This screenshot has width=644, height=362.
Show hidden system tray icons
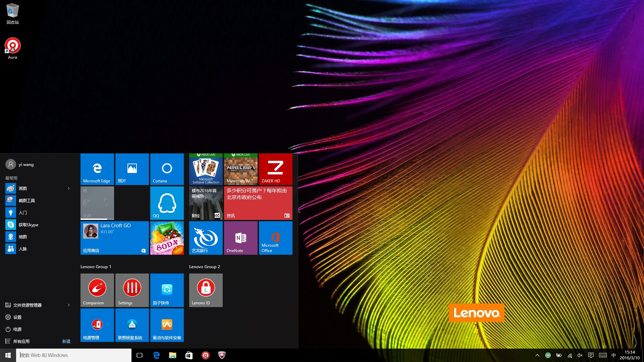(537, 355)
